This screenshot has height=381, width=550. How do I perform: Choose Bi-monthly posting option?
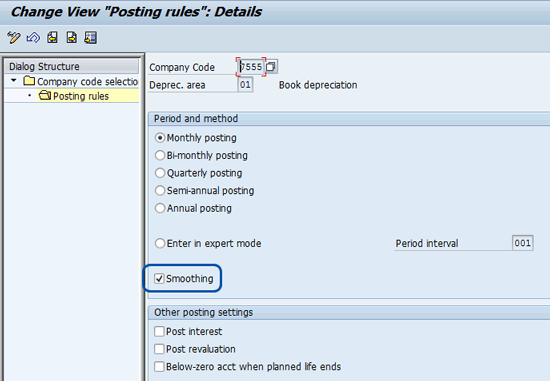[x=160, y=155]
